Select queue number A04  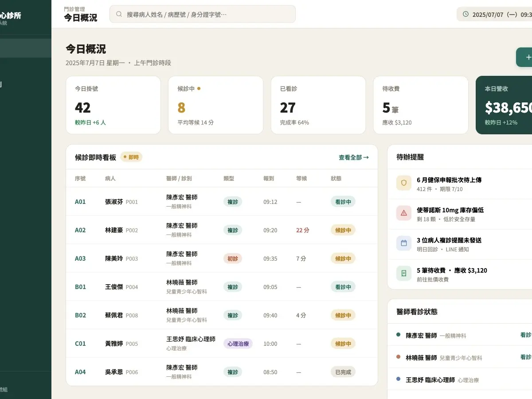pyautogui.click(x=80, y=372)
